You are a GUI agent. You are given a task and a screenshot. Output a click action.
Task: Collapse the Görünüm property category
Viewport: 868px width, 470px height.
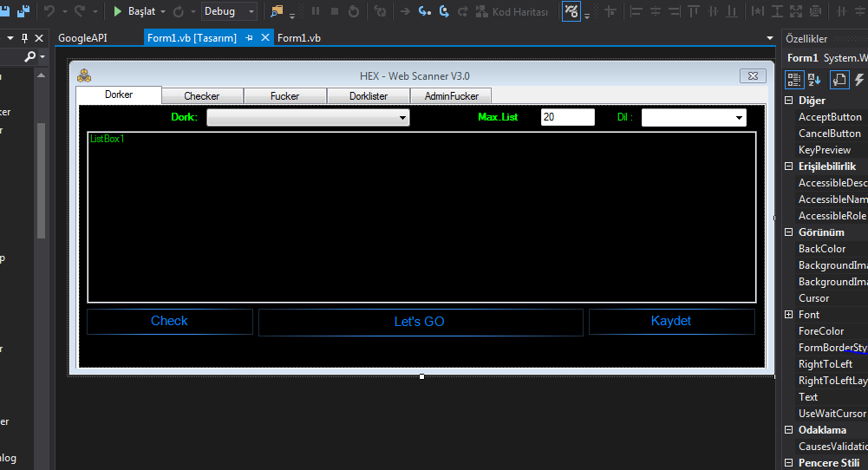[x=788, y=232]
